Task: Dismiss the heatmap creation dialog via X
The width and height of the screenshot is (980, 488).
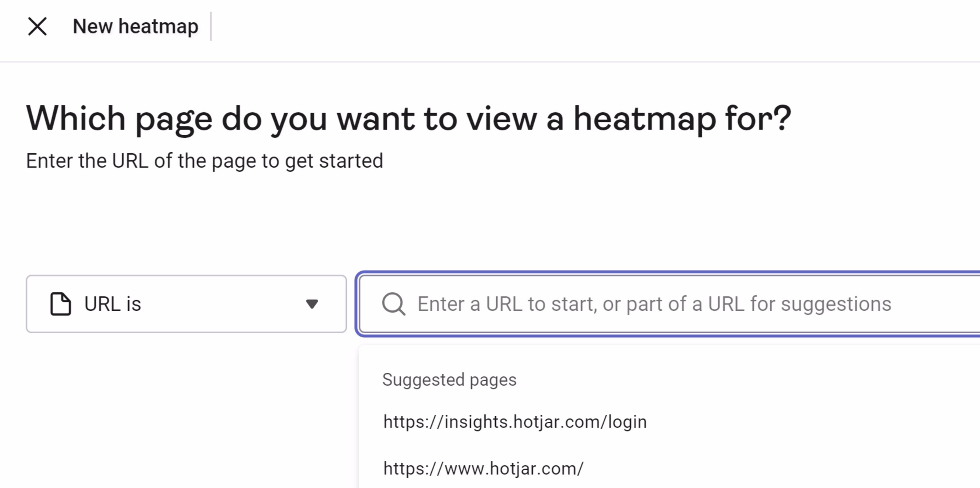Action: 37,26
